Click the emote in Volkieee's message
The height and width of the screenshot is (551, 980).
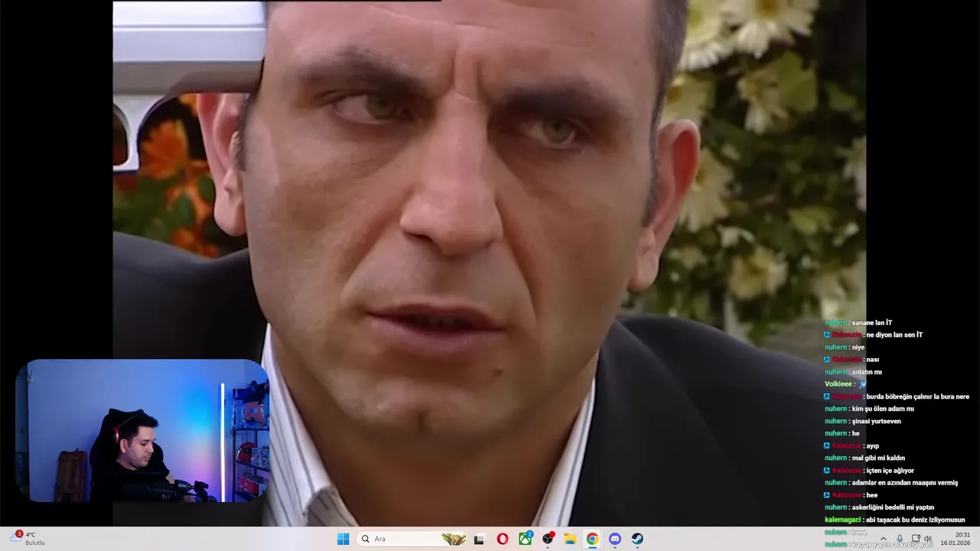point(862,384)
